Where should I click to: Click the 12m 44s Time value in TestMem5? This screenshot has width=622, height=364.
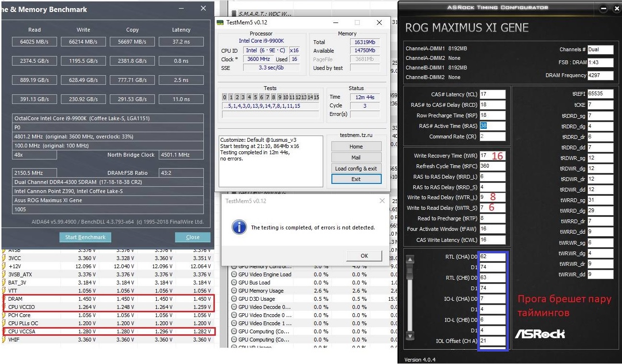click(365, 97)
